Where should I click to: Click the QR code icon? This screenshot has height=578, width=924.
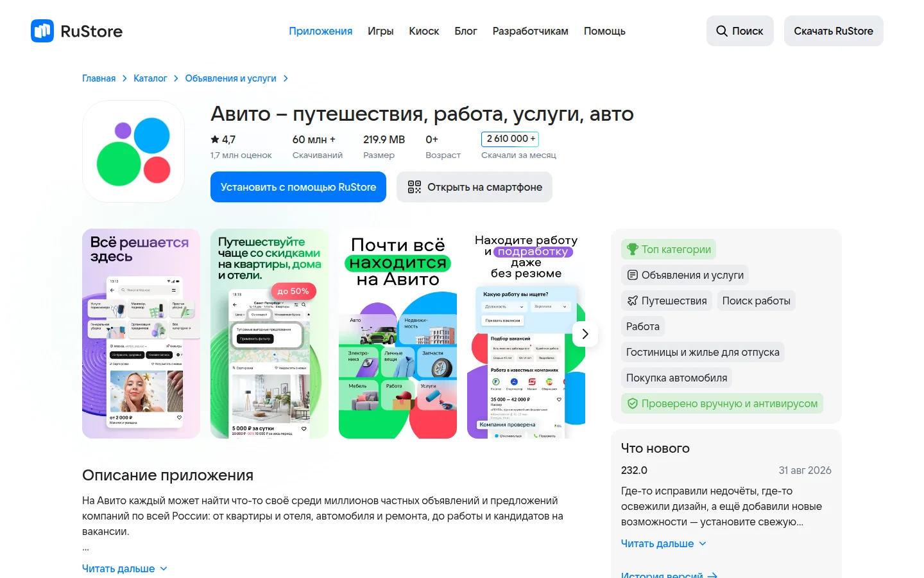click(415, 187)
